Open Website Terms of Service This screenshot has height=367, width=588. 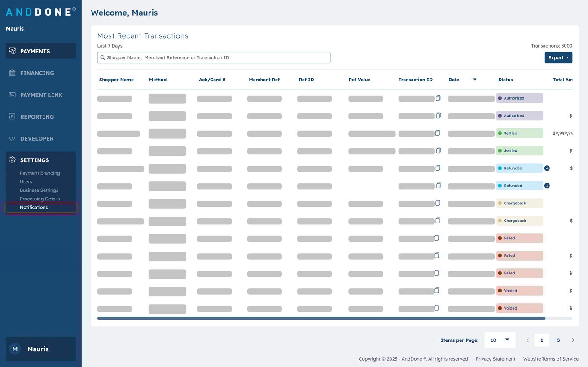pyautogui.click(x=550, y=358)
